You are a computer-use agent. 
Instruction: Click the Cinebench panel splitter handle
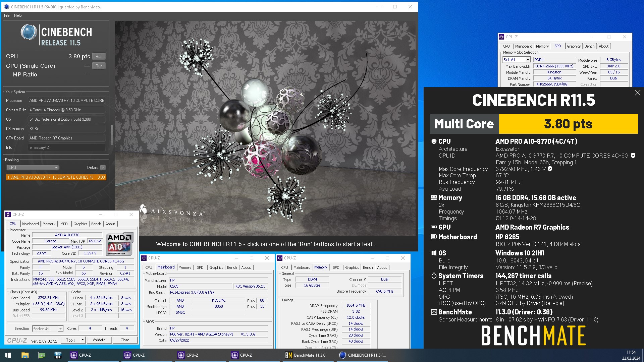tap(112, 135)
